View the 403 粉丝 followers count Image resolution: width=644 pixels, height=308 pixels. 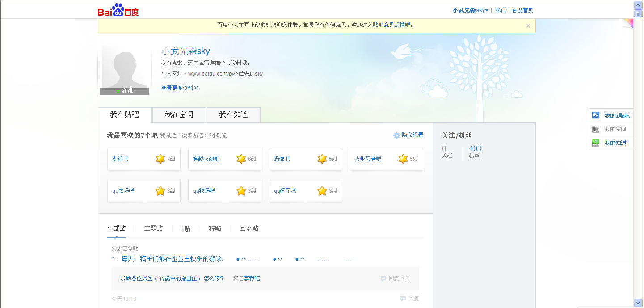pos(475,152)
